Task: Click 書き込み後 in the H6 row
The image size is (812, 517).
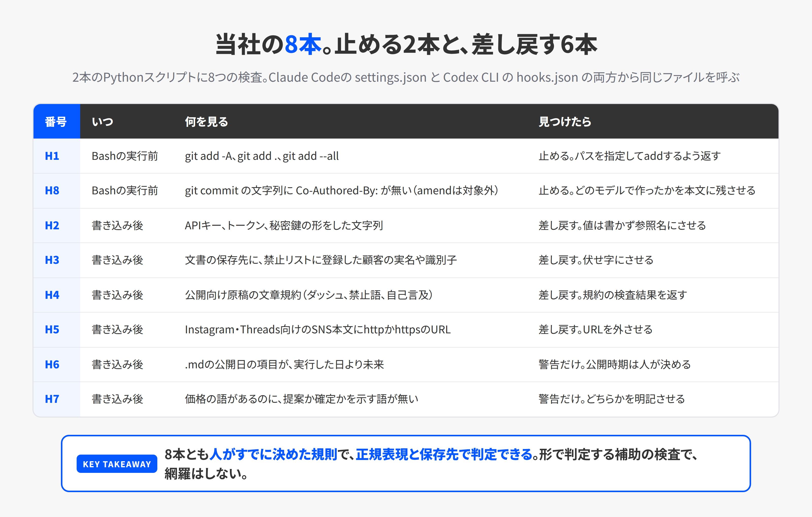Action: (x=117, y=364)
